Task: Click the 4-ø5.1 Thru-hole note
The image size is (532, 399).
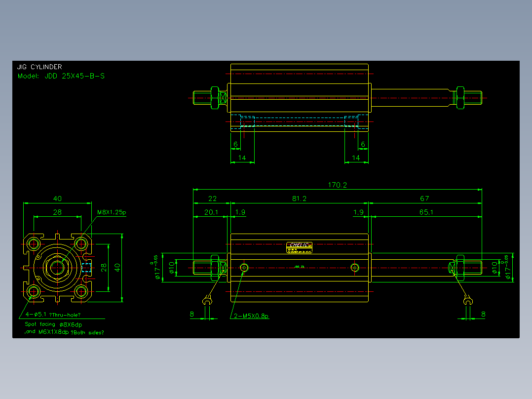Action: tap(53, 315)
